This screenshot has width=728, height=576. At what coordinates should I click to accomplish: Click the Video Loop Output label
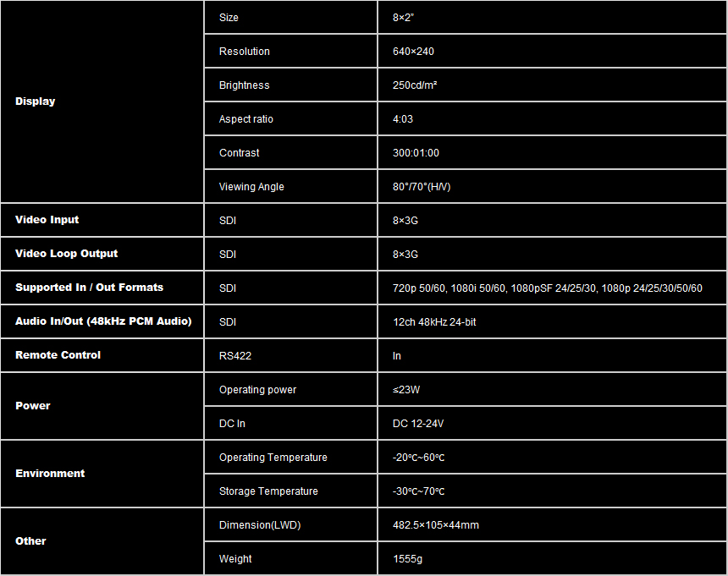tap(67, 254)
